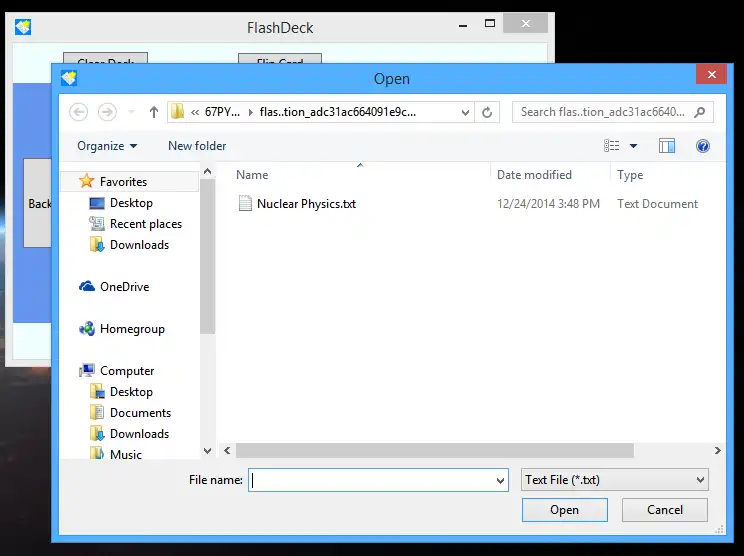Close the Open dialog
This screenshot has height=556, width=744.
click(x=712, y=74)
